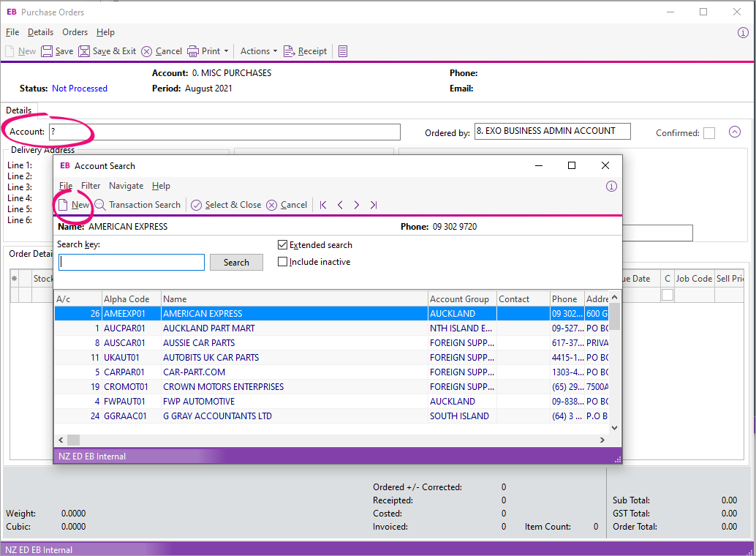This screenshot has height=556, width=756.
Task: Click the Search key input field
Action: (132, 263)
